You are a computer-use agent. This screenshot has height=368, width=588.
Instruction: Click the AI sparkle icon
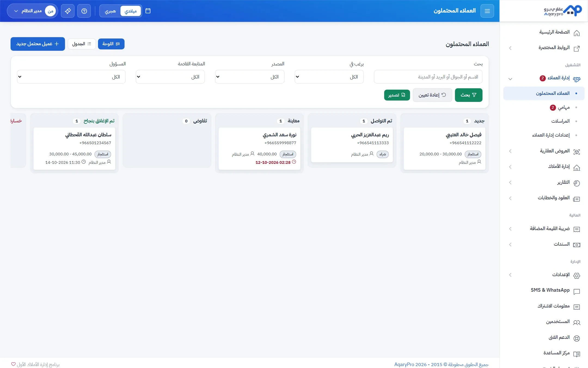coord(68,11)
